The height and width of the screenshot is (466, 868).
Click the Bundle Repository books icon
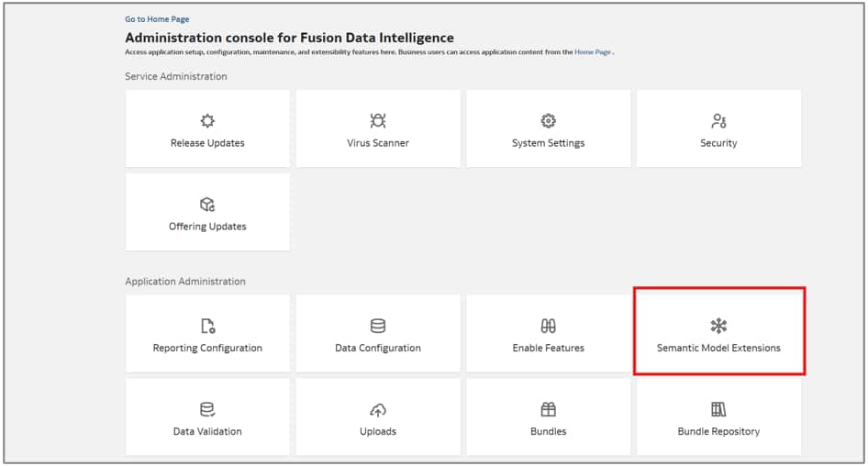pos(718,409)
